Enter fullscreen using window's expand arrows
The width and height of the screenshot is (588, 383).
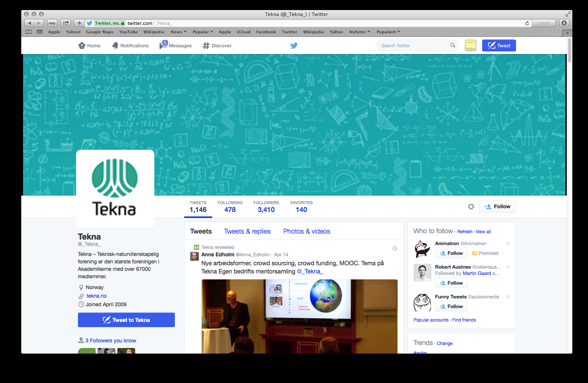tap(568, 14)
